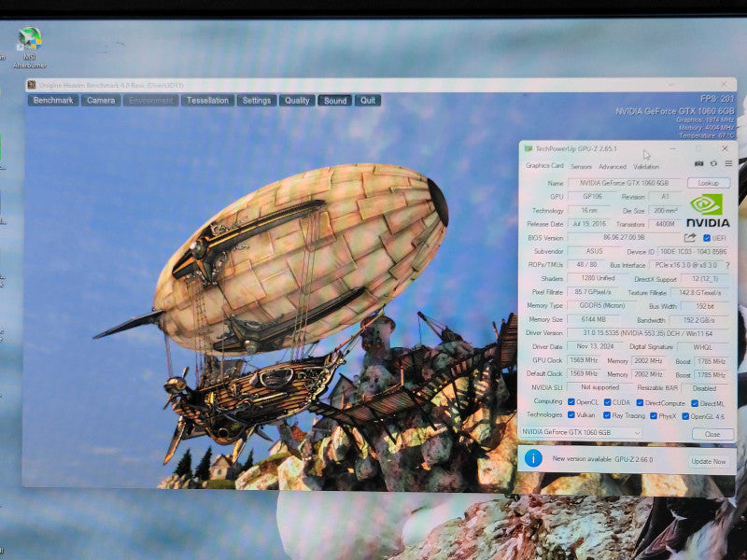The image size is (747, 560).
Task: Click the Lookup button
Action: [x=709, y=183]
